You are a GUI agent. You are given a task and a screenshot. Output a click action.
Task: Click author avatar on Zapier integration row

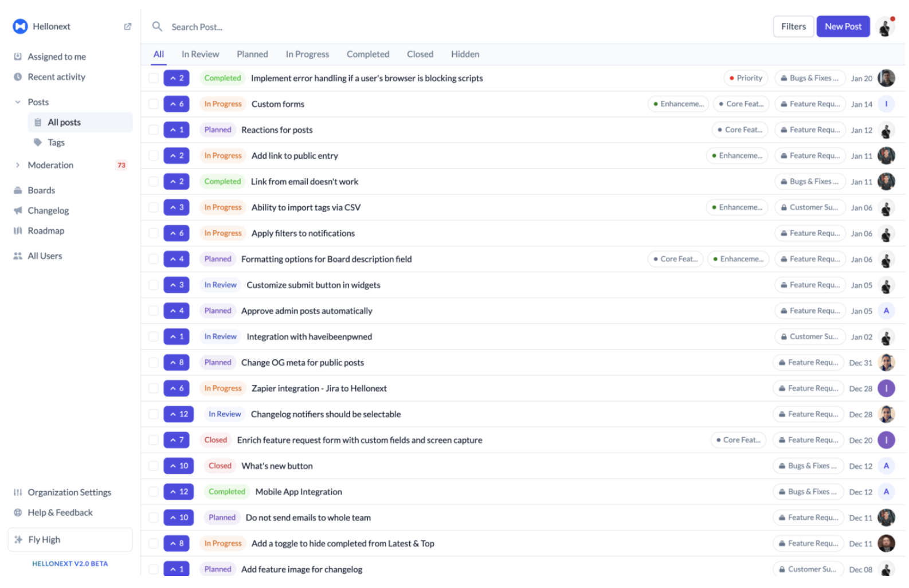pos(886,388)
